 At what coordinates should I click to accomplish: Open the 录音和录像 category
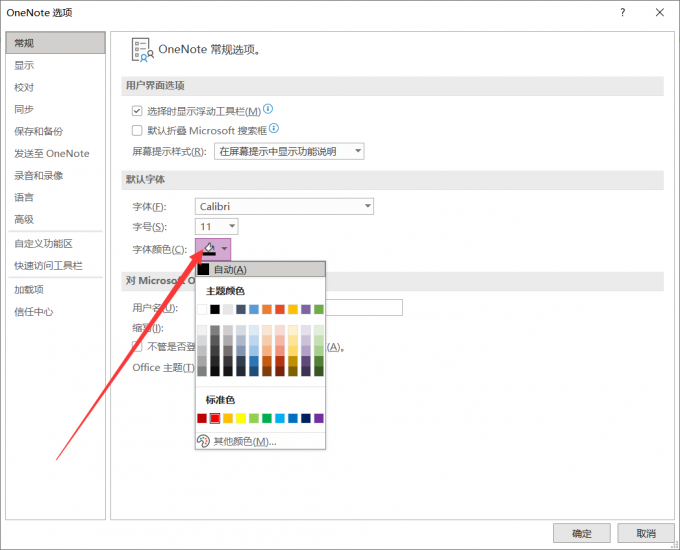point(56,176)
